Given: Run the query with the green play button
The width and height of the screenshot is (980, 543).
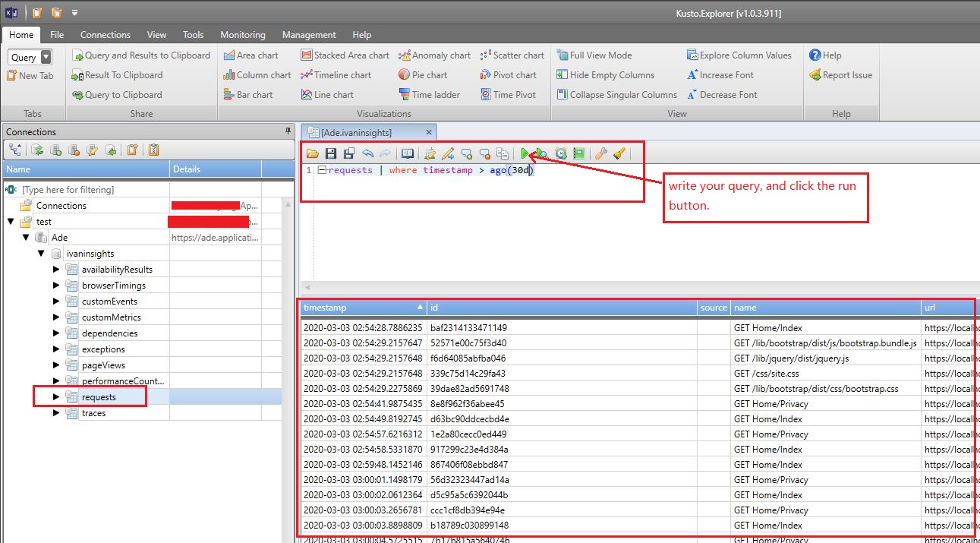Looking at the screenshot, I should click(x=525, y=153).
